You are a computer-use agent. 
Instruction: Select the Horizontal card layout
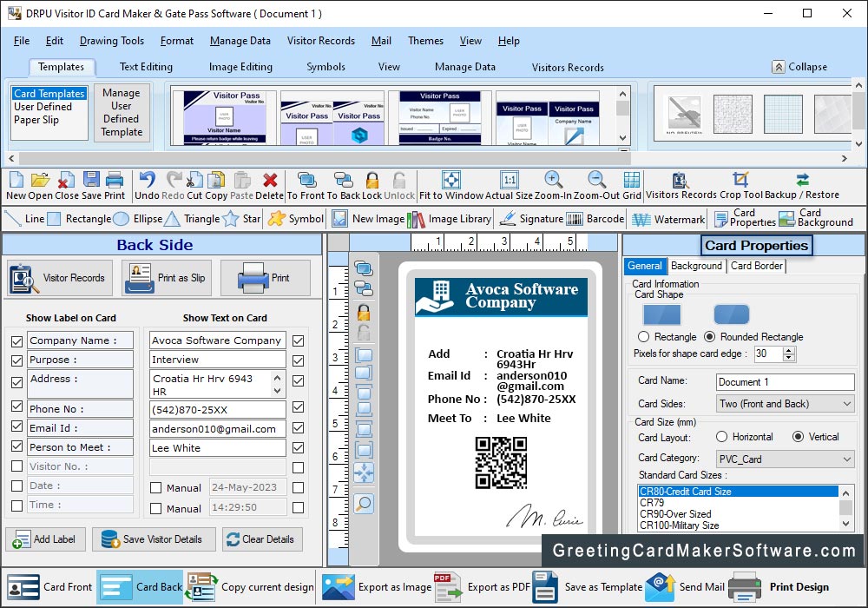coord(721,437)
